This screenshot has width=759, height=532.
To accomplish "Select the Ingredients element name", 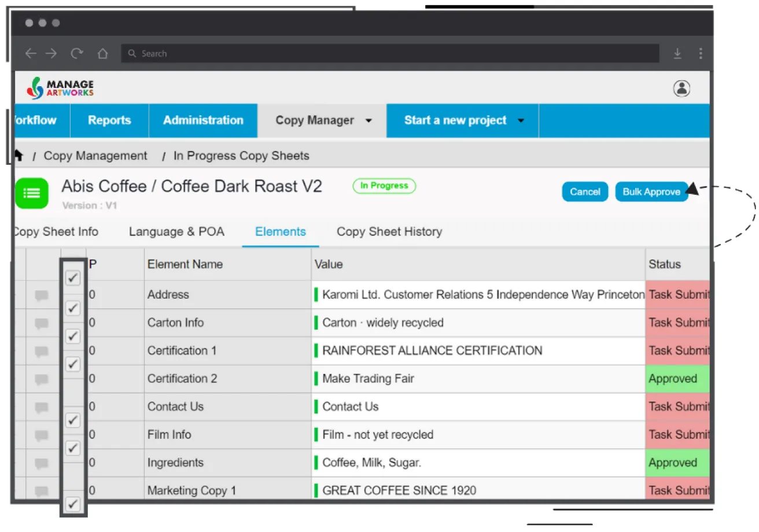I will point(228,463).
